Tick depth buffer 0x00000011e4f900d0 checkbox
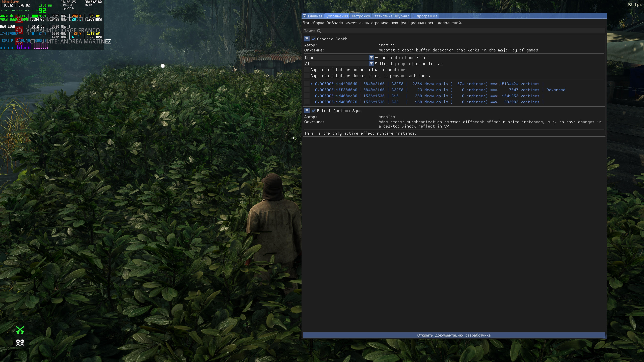Screen dimensions: 644x362 pos(307,84)
